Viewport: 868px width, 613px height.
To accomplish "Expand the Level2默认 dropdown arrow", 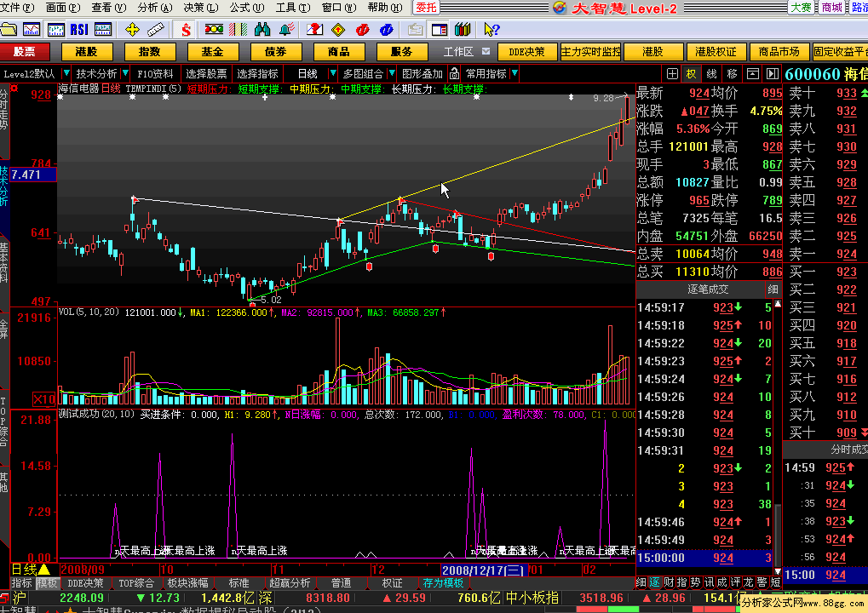I will (x=66, y=73).
